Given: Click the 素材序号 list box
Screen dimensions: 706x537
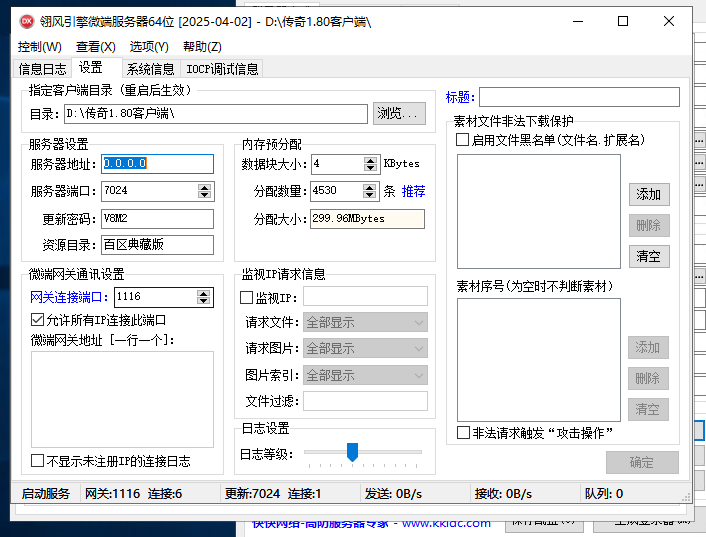Looking at the screenshot, I should [x=539, y=360].
